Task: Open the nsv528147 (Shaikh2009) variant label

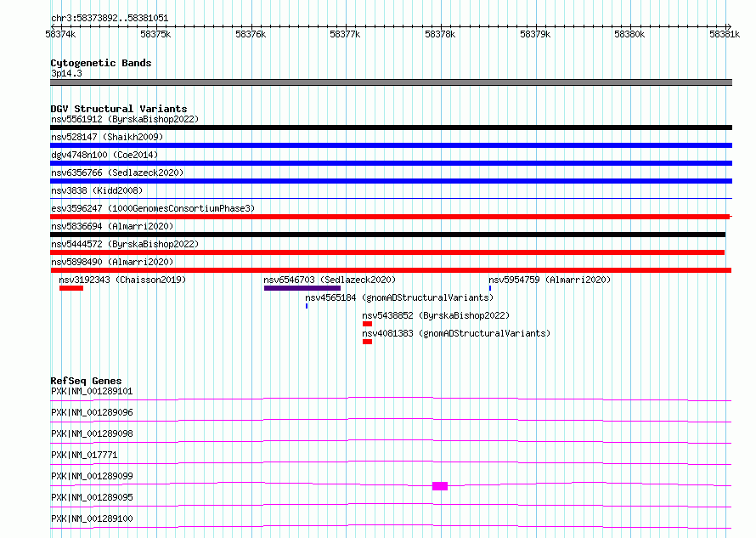Action: (x=107, y=137)
